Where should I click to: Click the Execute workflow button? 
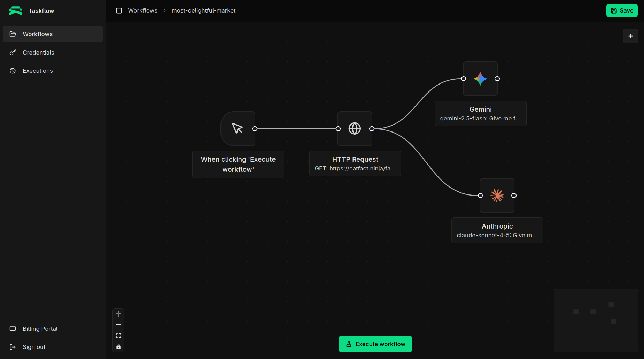(375, 344)
